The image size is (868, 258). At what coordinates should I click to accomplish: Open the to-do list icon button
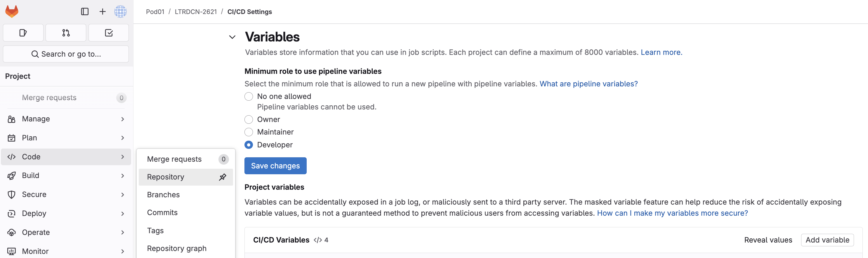point(109,33)
